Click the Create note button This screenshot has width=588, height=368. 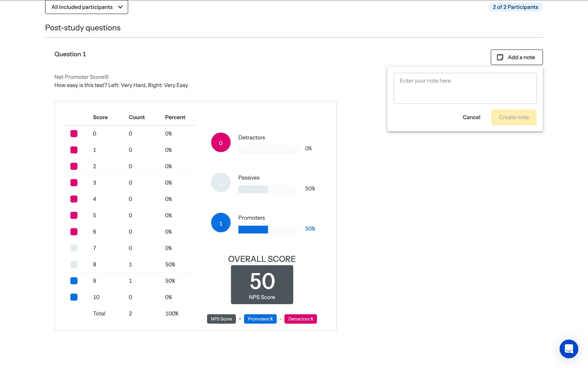click(x=514, y=117)
